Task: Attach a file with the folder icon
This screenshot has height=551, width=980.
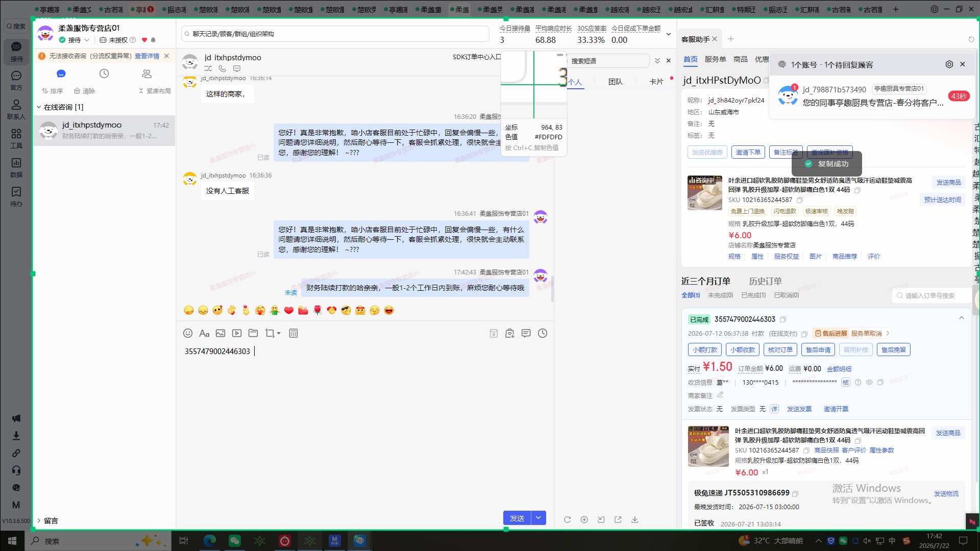Action: point(253,333)
